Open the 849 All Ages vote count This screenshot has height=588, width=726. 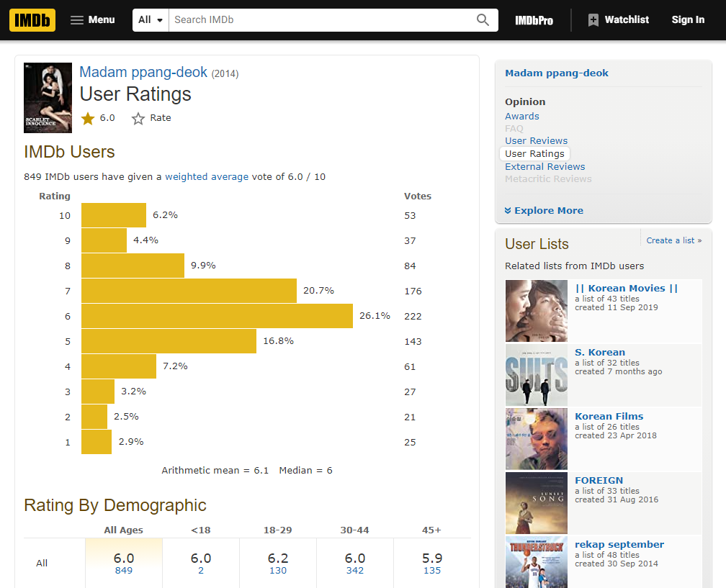(124, 571)
